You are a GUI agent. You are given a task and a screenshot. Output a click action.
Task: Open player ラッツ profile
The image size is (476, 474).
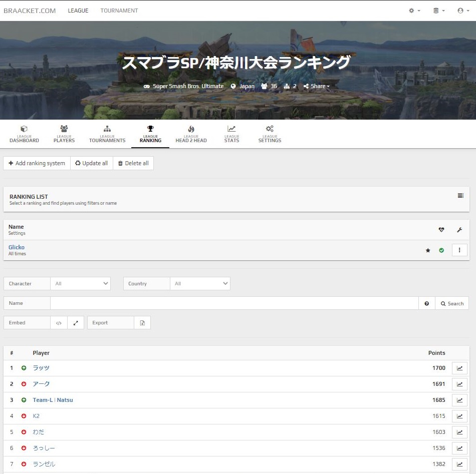pyautogui.click(x=41, y=368)
